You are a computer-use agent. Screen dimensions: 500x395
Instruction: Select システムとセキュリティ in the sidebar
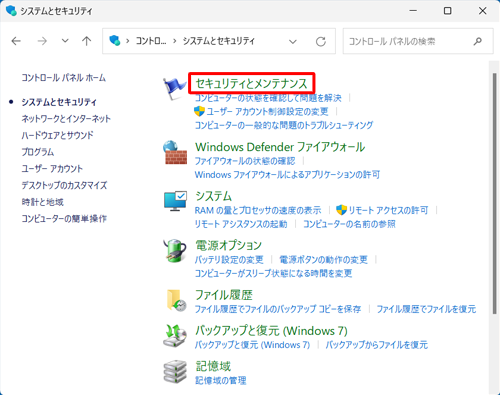(59, 102)
